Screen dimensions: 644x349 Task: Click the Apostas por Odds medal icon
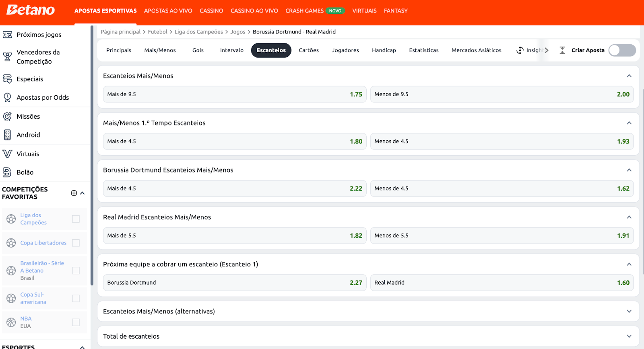click(x=7, y=97)
